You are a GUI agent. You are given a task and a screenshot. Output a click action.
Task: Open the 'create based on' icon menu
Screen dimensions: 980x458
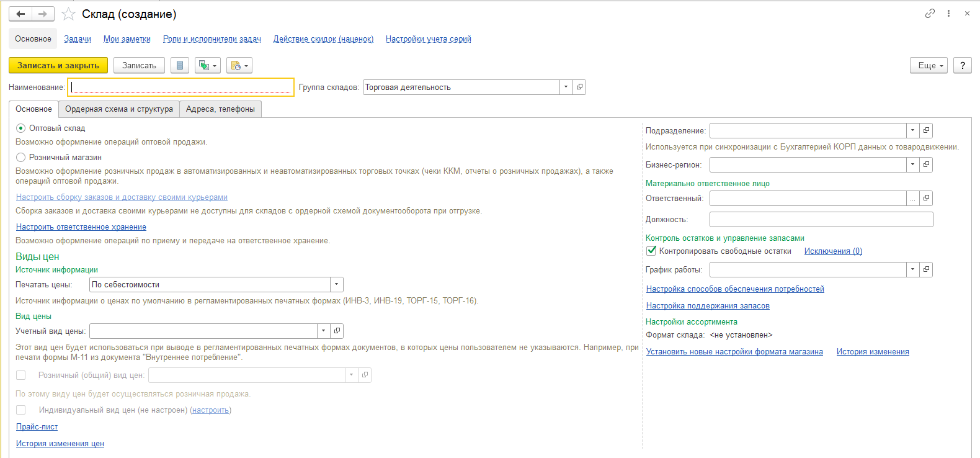click(207, 65)
